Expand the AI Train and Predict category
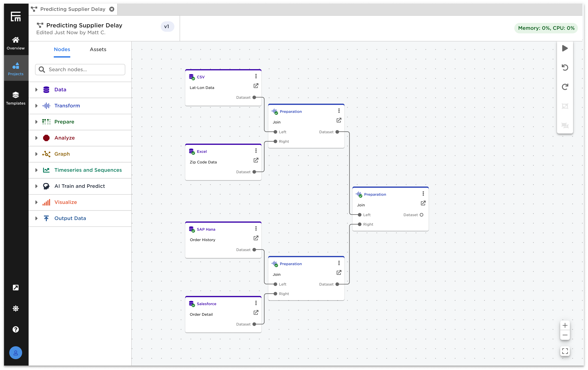588x370 pixels. pyautogui.click(x=36, y=186)
